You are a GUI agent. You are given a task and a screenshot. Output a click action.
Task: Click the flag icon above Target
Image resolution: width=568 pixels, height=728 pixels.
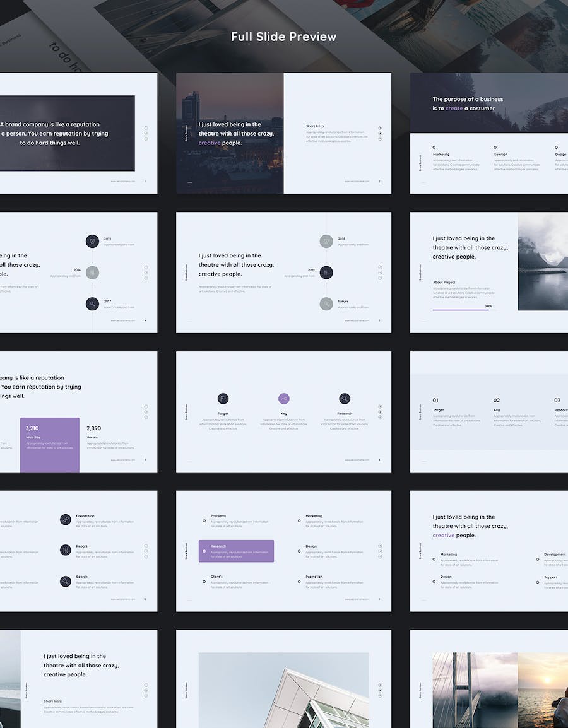coord(223,399)
